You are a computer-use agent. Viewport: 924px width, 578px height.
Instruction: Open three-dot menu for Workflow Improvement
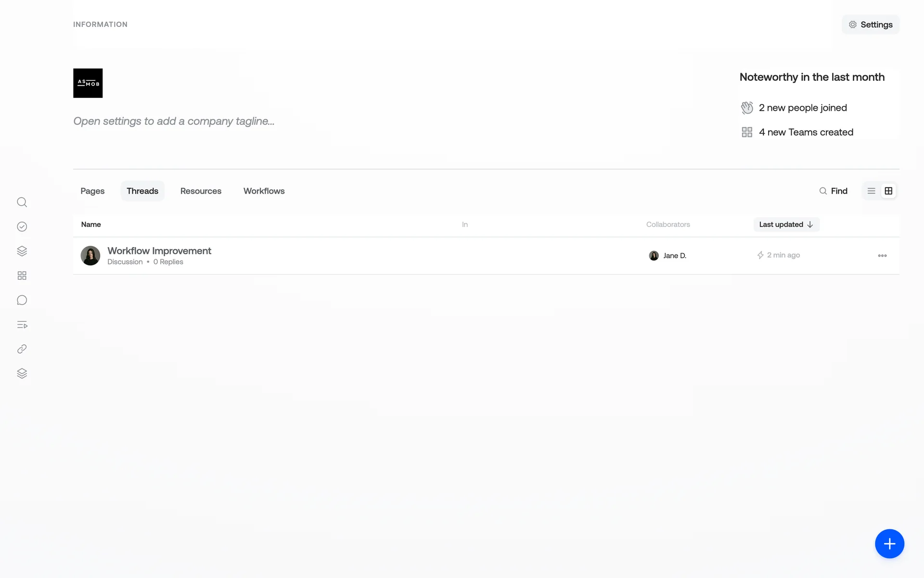coord(882,256)
